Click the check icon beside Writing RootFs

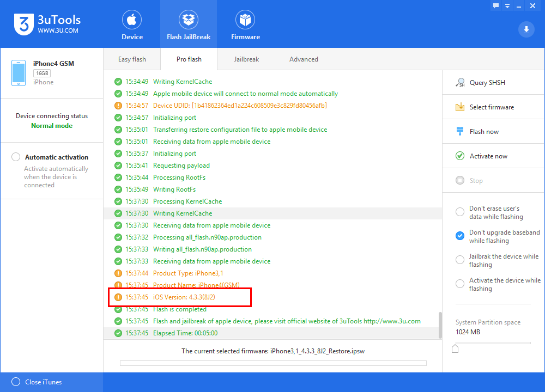pos(118,189)
